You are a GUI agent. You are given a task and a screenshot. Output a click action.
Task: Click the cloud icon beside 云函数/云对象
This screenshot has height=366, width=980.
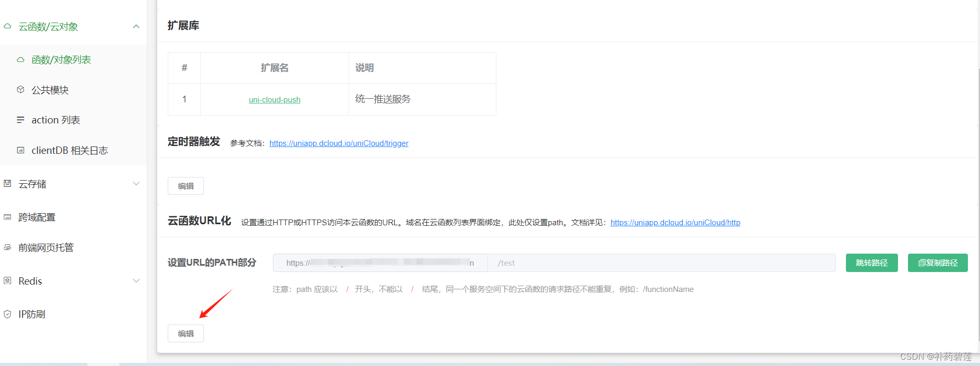(x=7, y=26)
